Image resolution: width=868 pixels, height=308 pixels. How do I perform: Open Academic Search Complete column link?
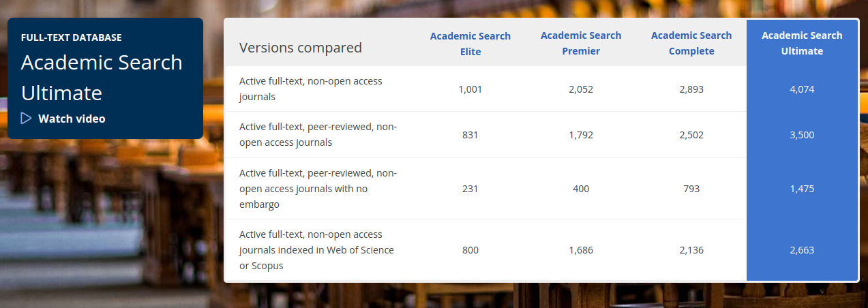point(691,43)
